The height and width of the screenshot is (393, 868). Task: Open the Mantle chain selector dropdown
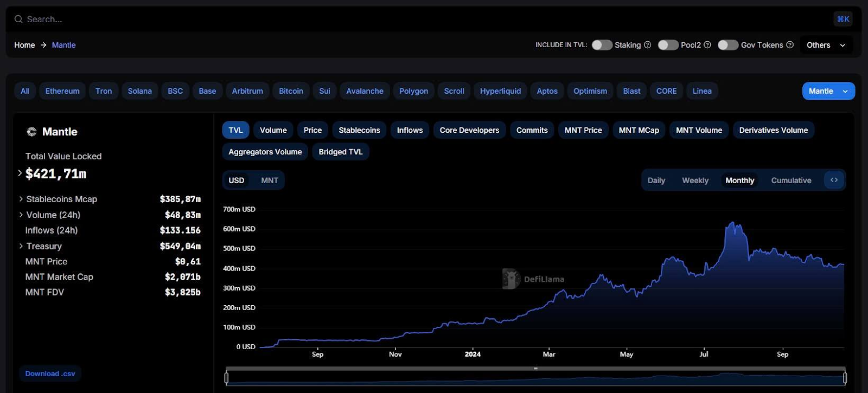point(828,91)
